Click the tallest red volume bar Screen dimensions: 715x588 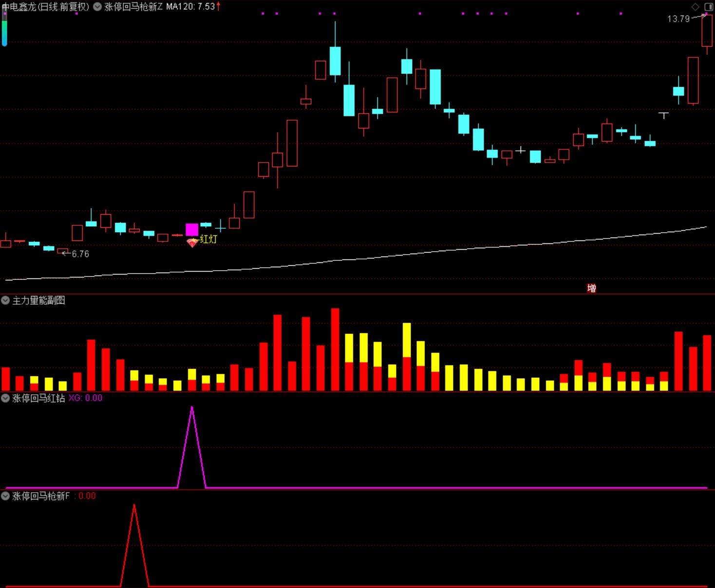pos(335,349)
